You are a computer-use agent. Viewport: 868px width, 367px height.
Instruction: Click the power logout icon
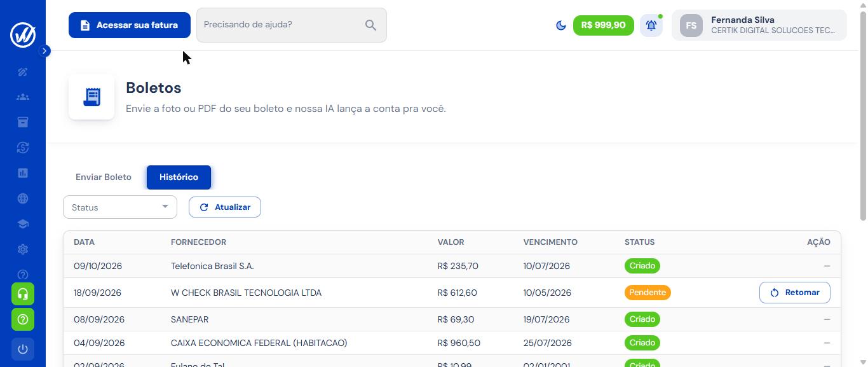[23, 349]
